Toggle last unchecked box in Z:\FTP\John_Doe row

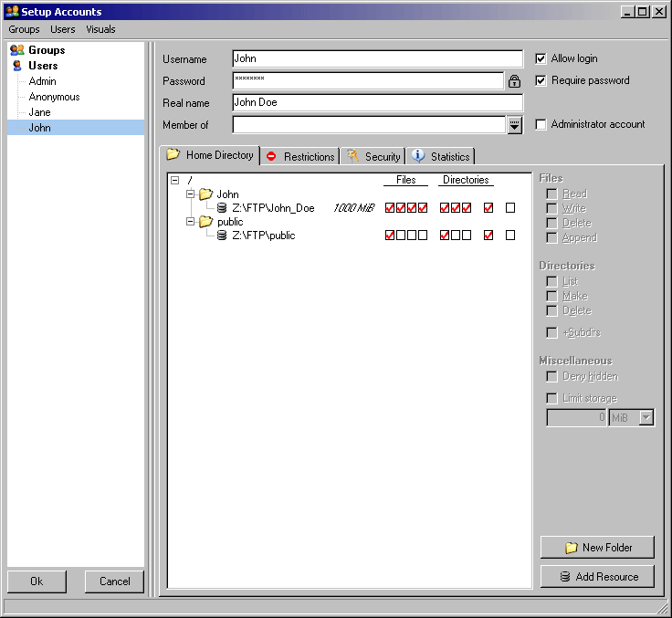pyautogui.click(x=510, y=208)
